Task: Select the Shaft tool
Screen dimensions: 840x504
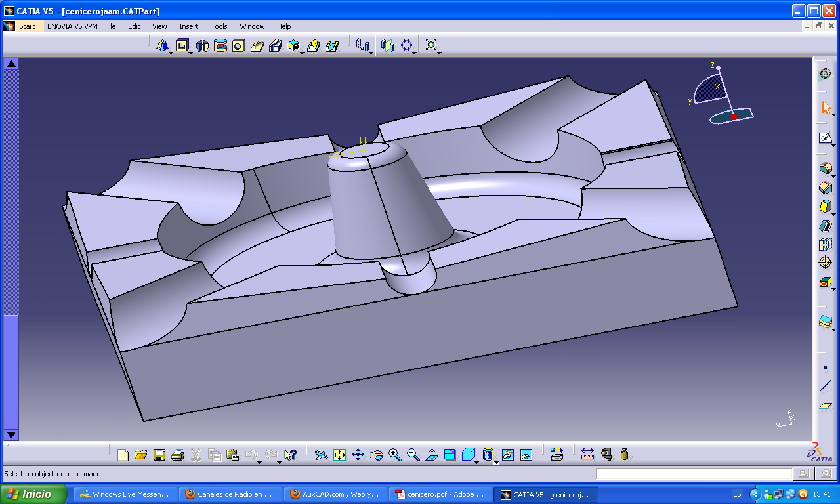Action: pos(202,45)
